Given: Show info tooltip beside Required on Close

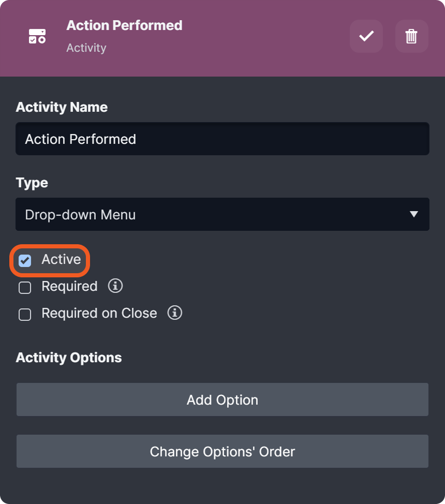Looking at the screenshot, I should (175, 313).
